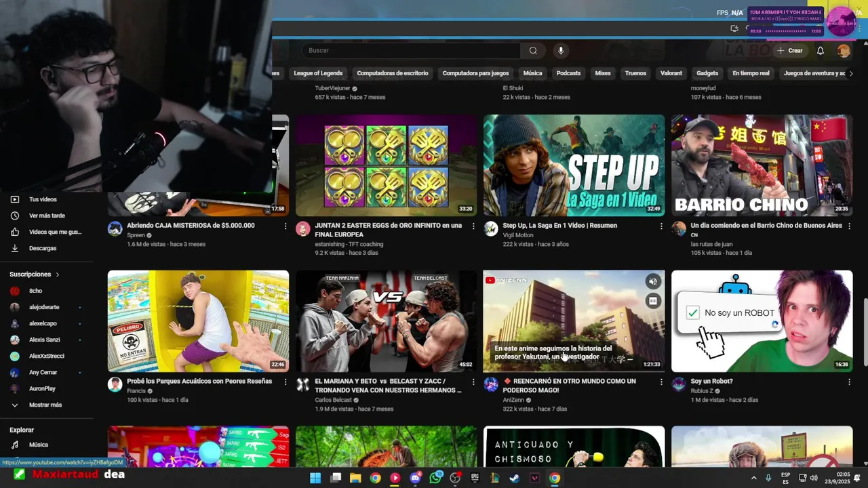Open Task View on taskbar
868x488 pixels.
click(336, 478)
